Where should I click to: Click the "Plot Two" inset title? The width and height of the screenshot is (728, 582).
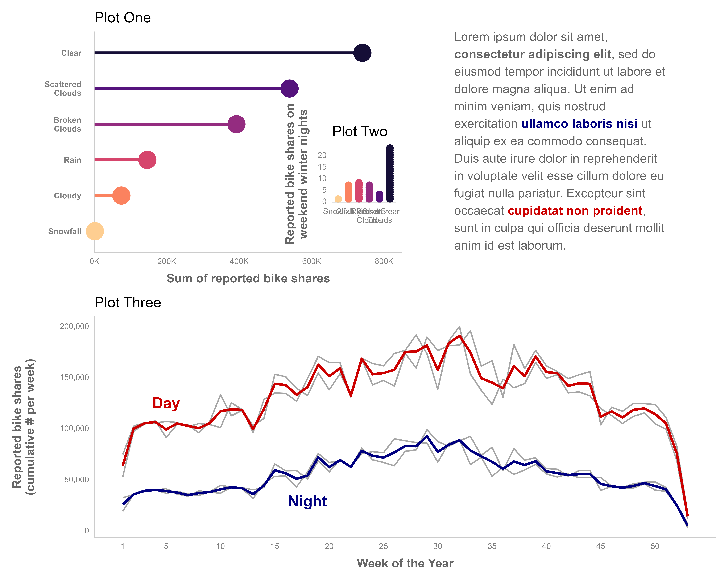[360, 132]
